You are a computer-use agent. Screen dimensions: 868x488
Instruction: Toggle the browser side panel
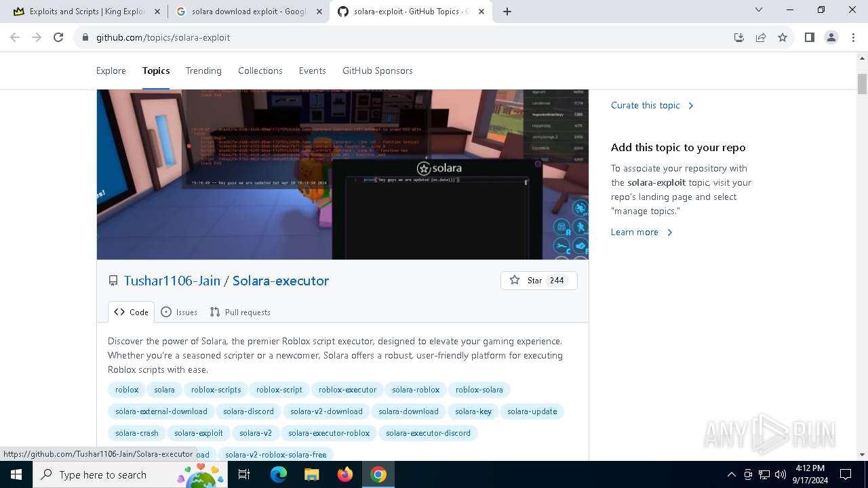(x=809, y=37)
